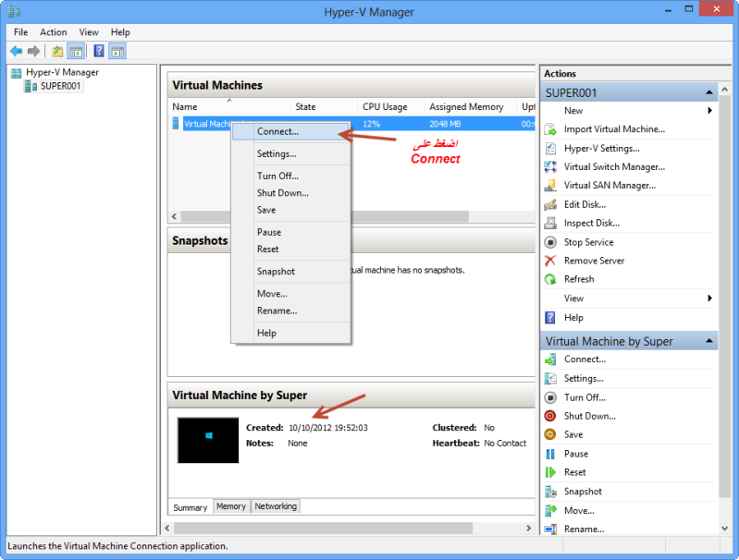Choose Help in the context menu
The image size is (739, 560).
(290, 333)
